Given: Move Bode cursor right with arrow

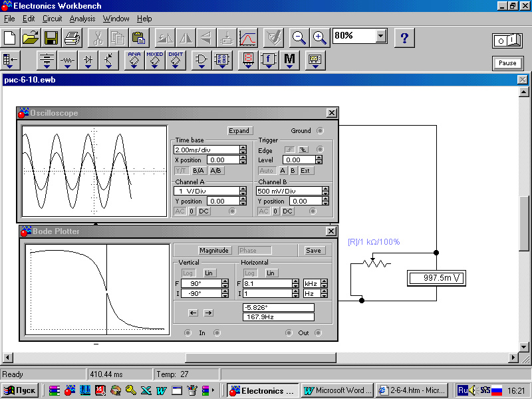Looking at the screenshot, I should click(x=208, y=313).
